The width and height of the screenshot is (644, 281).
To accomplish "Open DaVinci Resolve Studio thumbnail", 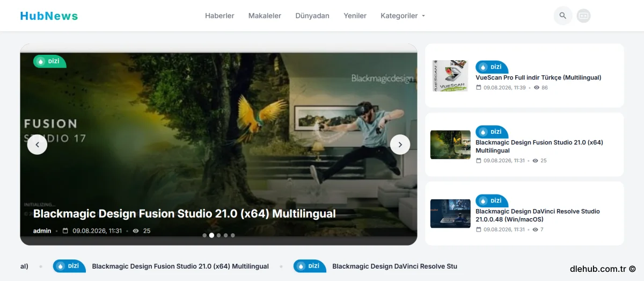I will [x=450, y=213].
